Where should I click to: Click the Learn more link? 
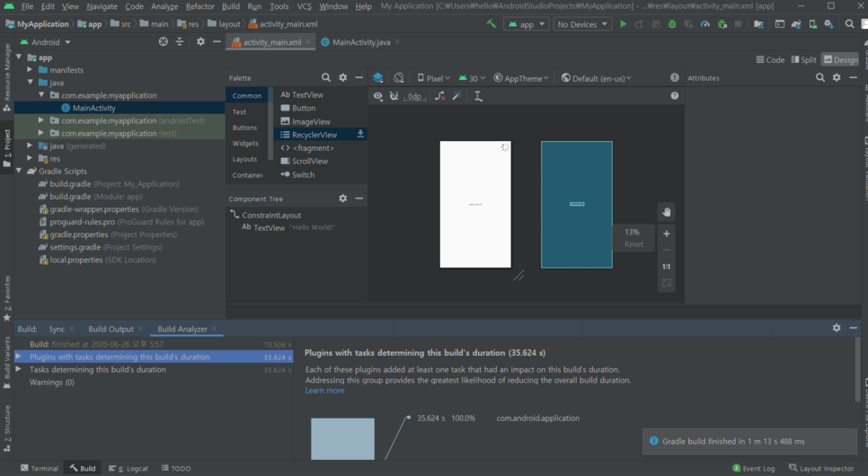tap(325, 390)
